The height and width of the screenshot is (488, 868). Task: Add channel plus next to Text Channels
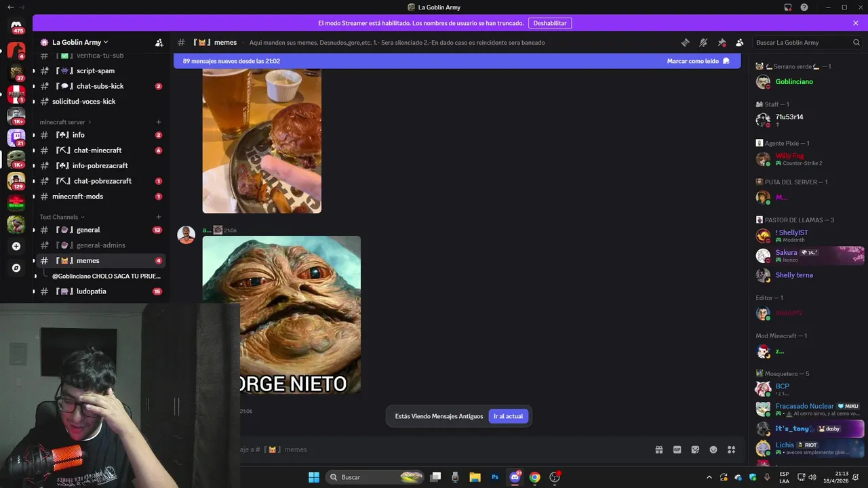pyautogui.click(x=159, y=217)
